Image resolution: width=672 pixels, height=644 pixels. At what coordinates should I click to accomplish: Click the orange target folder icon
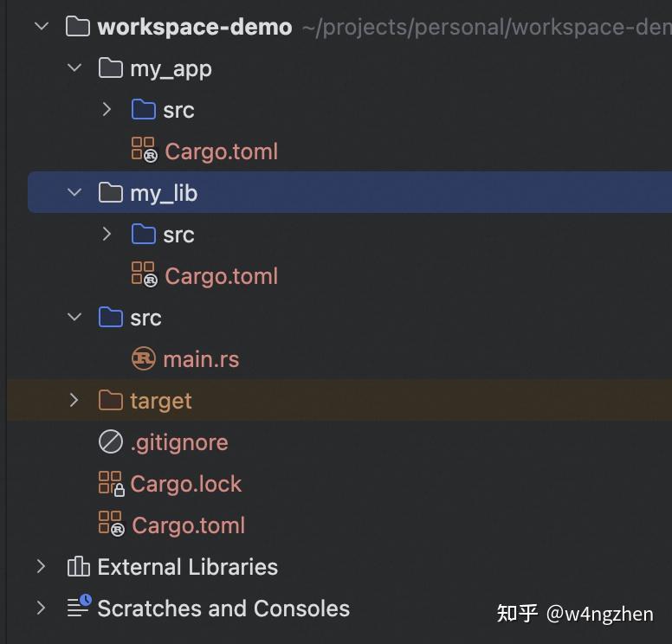pyautogui.click(x=111, y=401)
